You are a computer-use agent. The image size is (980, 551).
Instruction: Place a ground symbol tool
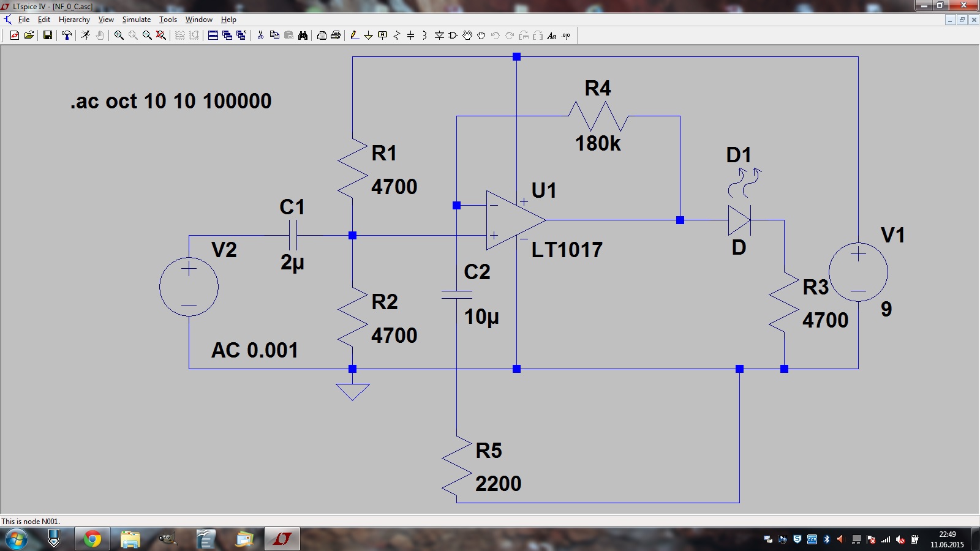(x=368, y=36)
